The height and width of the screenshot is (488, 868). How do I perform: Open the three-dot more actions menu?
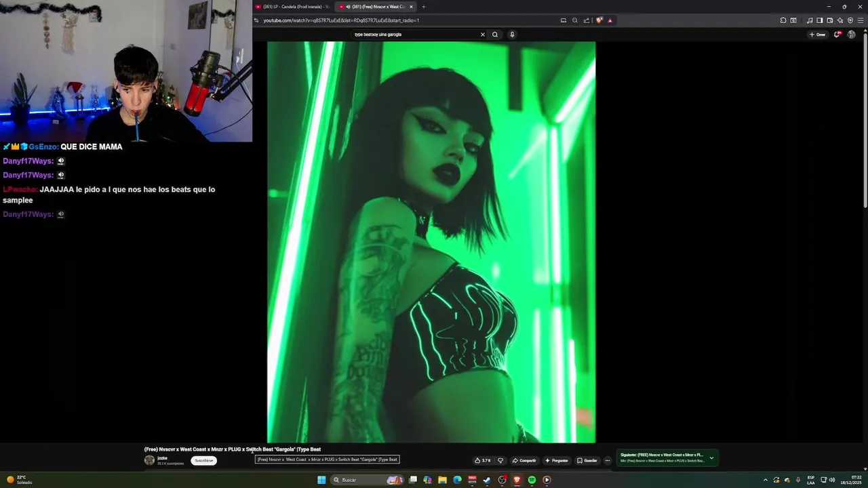(x=608, y=460)
